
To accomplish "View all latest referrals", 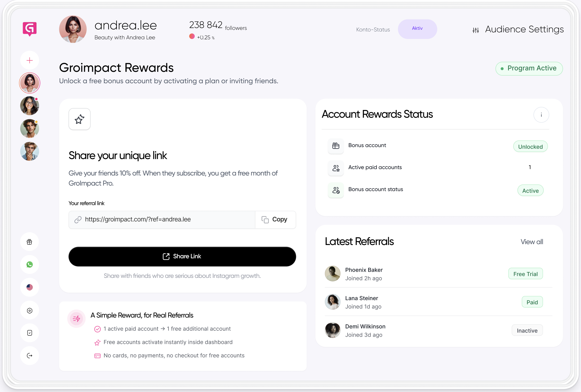I will (531, 242).
